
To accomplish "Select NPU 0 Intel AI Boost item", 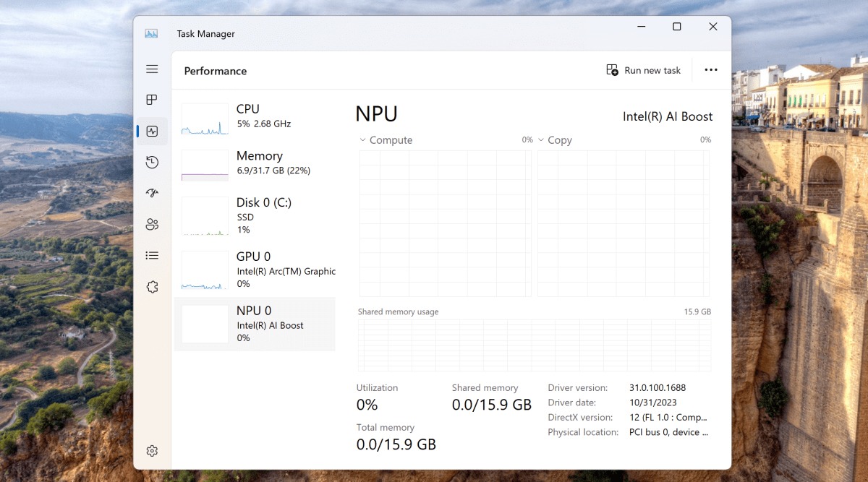I will pos(255,324).
